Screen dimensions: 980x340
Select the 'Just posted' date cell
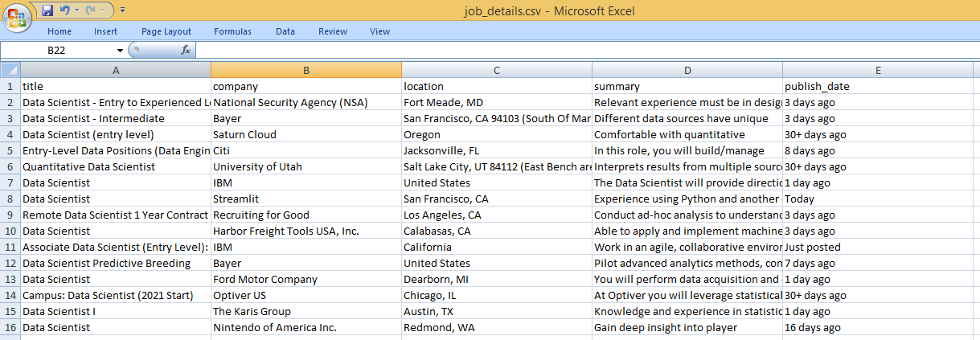tap(878, 247)
